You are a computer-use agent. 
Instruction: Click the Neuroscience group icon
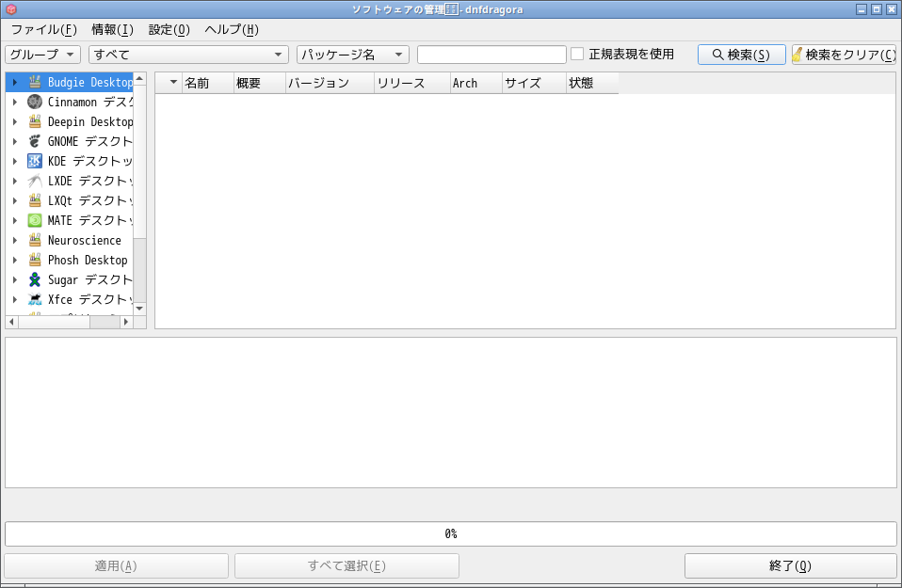point(35,240)
